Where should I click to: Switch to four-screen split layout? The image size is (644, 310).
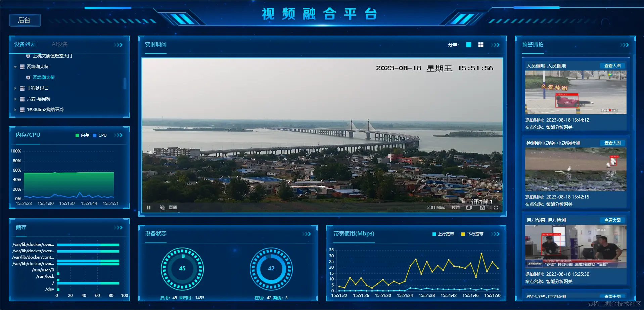(480, 44)
